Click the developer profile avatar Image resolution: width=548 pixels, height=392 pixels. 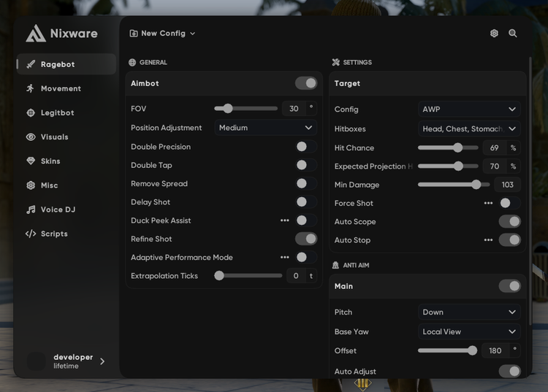coord(37,361)
